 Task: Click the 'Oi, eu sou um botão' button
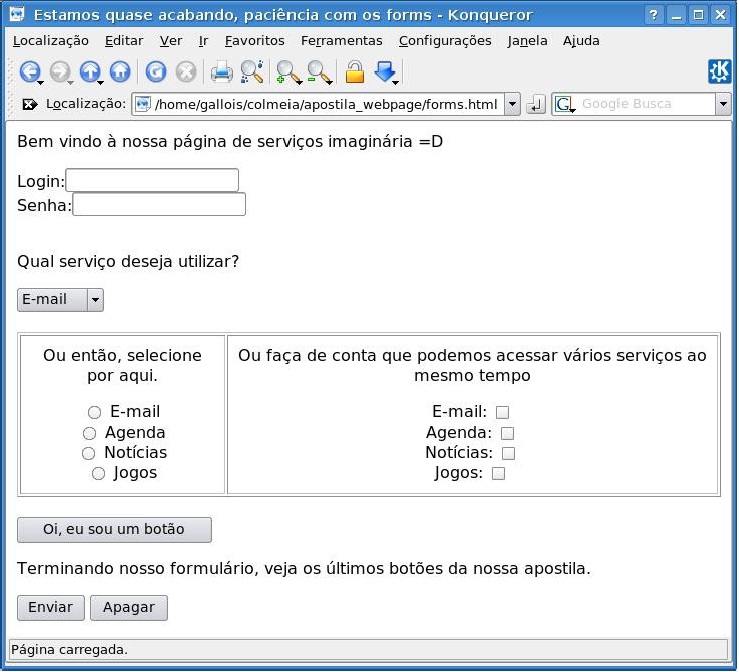(114, 529)
